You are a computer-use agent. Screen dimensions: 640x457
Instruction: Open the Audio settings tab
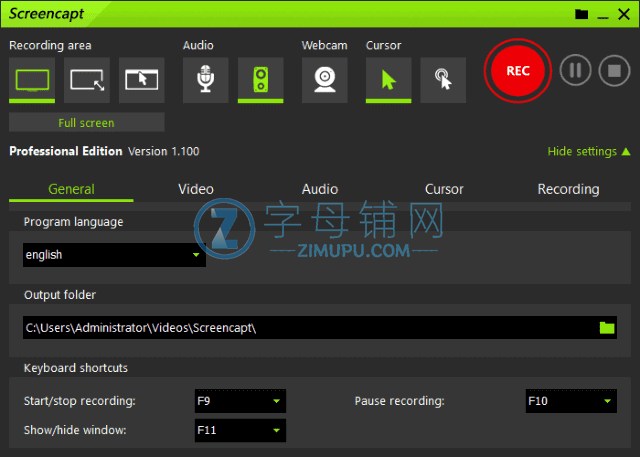pyautogui.click(x=320, y=189)
